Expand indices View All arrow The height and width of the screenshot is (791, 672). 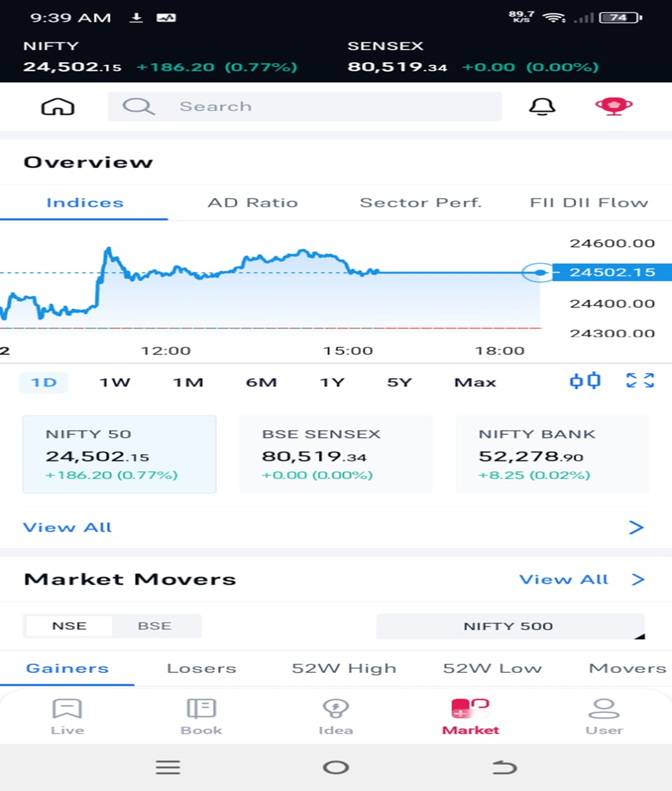pyautogui.click(x=636, y=527)
